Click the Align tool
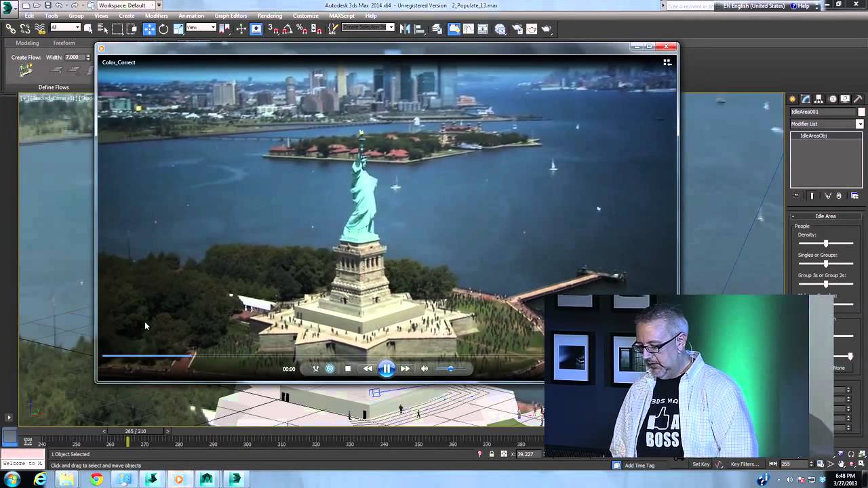Screen dimensions: 868x488 coord(420,28)
